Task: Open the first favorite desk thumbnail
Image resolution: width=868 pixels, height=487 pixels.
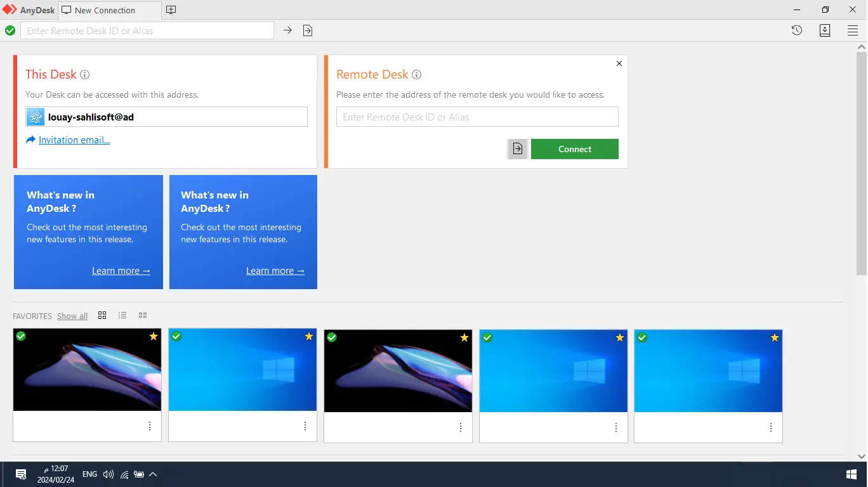Action: [x=88, y=370]
